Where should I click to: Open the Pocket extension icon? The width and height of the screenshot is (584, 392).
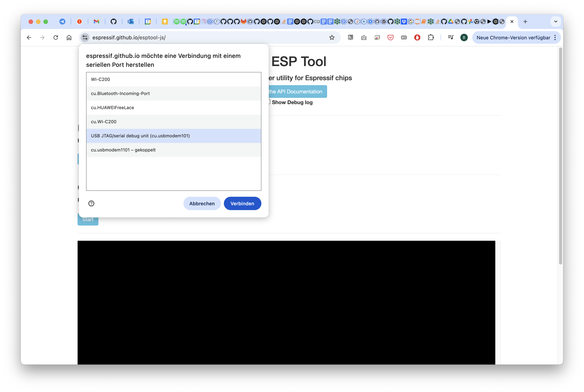pos(390,37)
